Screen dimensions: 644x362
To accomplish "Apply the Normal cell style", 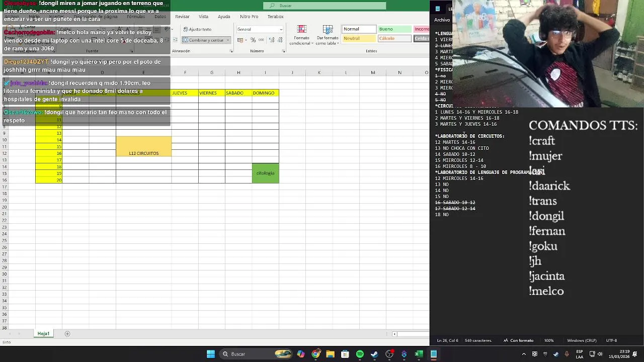I will 359,29.
